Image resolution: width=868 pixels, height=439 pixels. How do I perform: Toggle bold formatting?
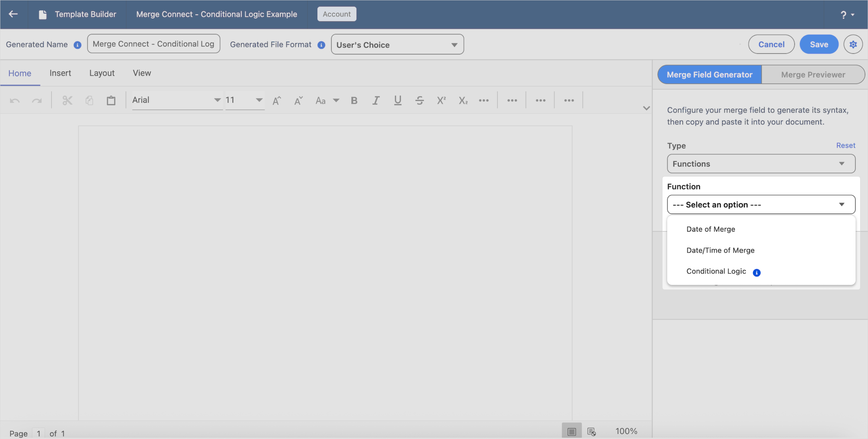coord(354,100)
